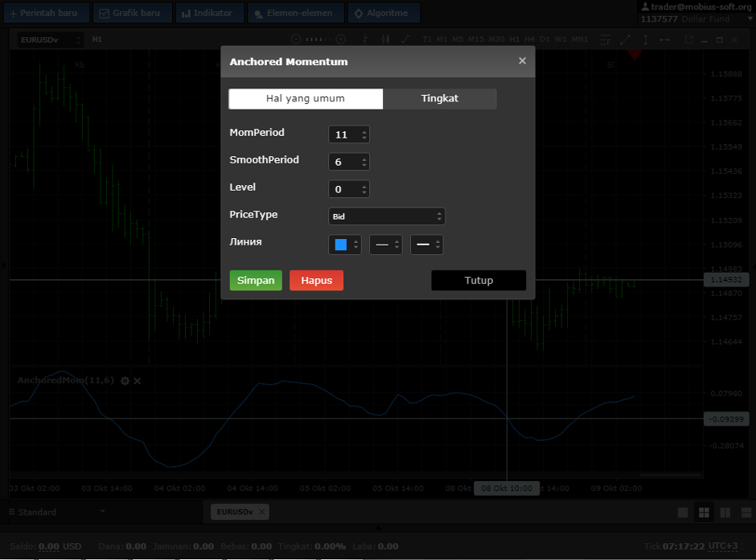Image resolution: width=756 pixels, height=560 pixels.
Task: Close the Anchored Momentum dialog with X
Action: point(522,61)
